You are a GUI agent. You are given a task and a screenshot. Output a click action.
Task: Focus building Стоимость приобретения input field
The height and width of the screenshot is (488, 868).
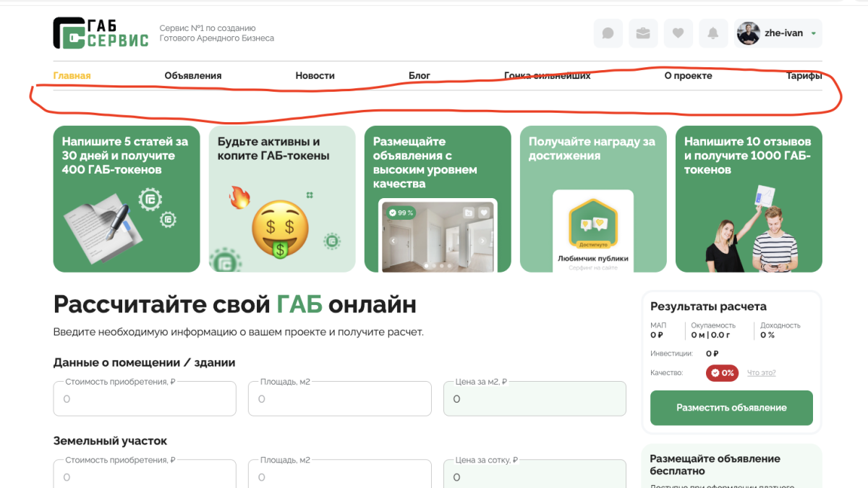[x=145, y=399]
